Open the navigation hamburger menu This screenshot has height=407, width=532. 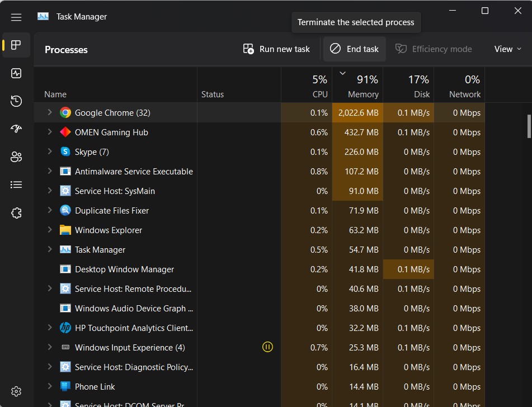[x=16, y=17]
